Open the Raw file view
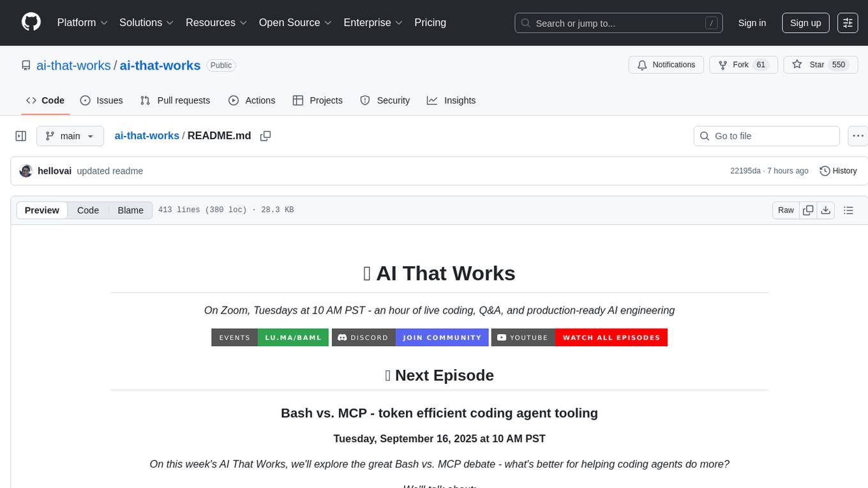868x488 pixels. (x=786, y=210)
